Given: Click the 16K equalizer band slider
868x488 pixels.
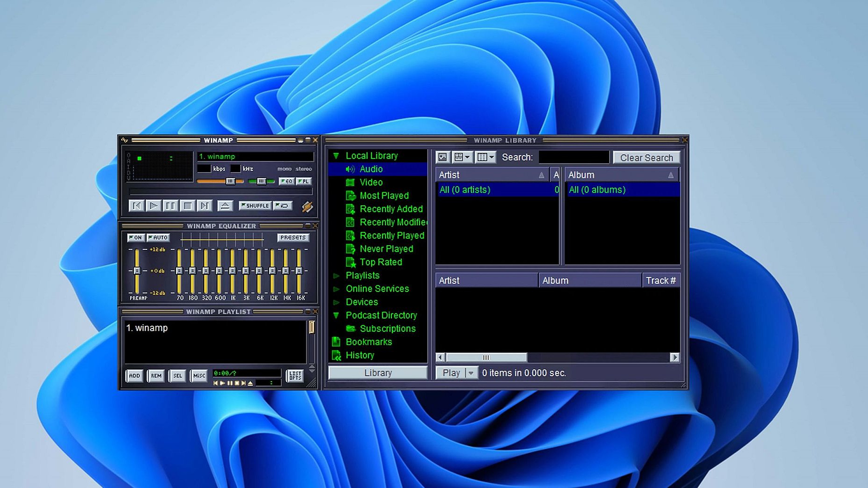Looking at the screenshot, I should 299,271.
